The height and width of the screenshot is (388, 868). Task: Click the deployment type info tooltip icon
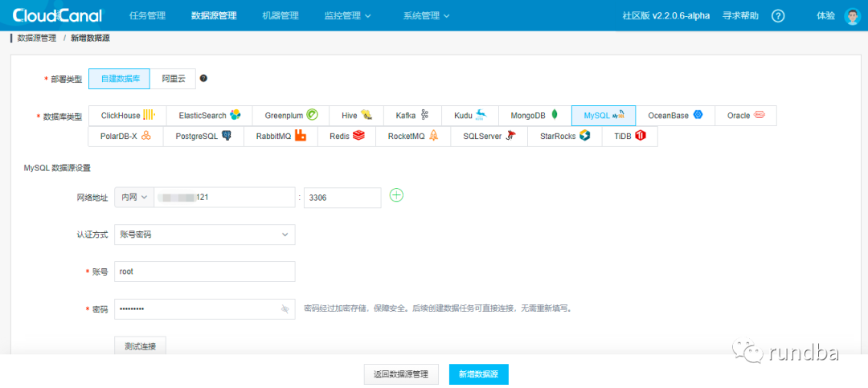(203, 79)
